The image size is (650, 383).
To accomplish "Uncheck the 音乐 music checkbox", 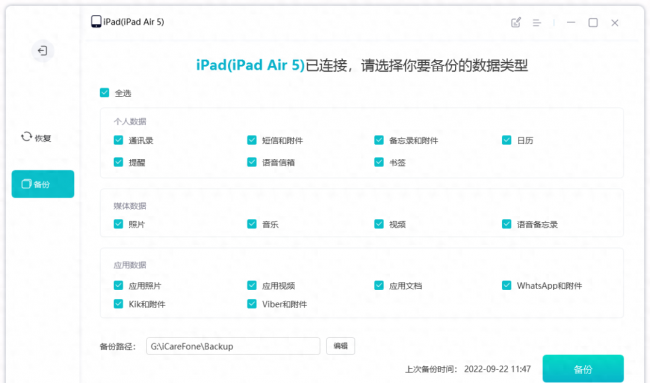I will click(252, 224).
